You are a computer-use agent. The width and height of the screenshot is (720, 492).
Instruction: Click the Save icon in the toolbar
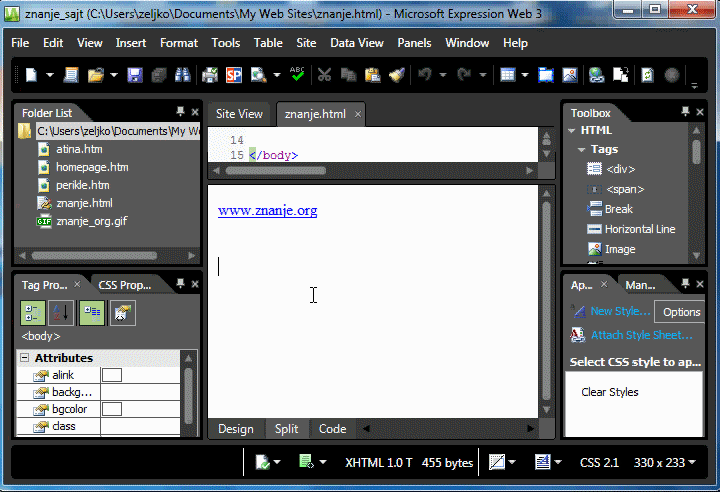coord(134,75)
